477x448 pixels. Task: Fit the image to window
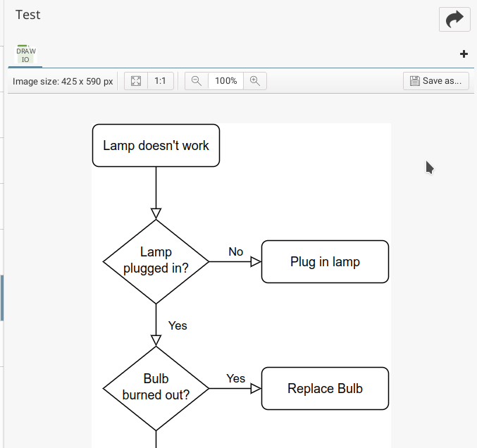coord(136,81)
